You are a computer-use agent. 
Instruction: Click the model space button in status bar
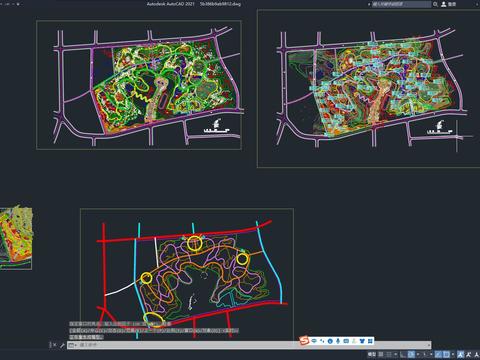click(372, 354)
